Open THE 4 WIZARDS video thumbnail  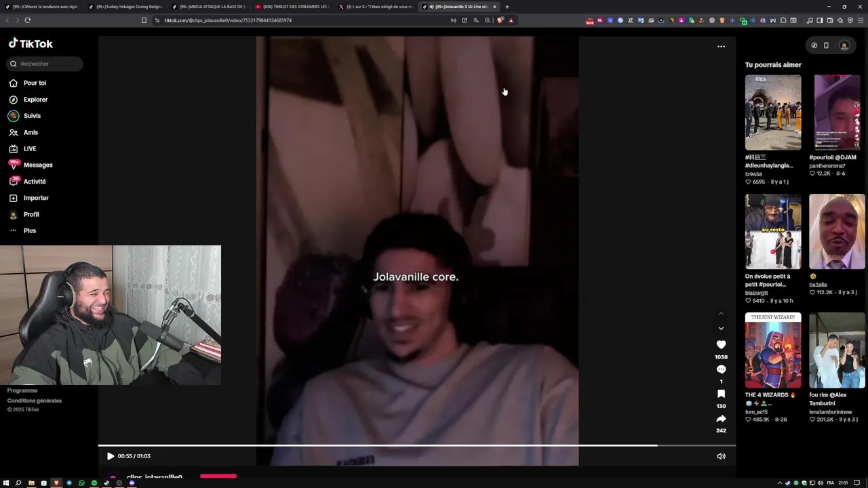[773, 350]
